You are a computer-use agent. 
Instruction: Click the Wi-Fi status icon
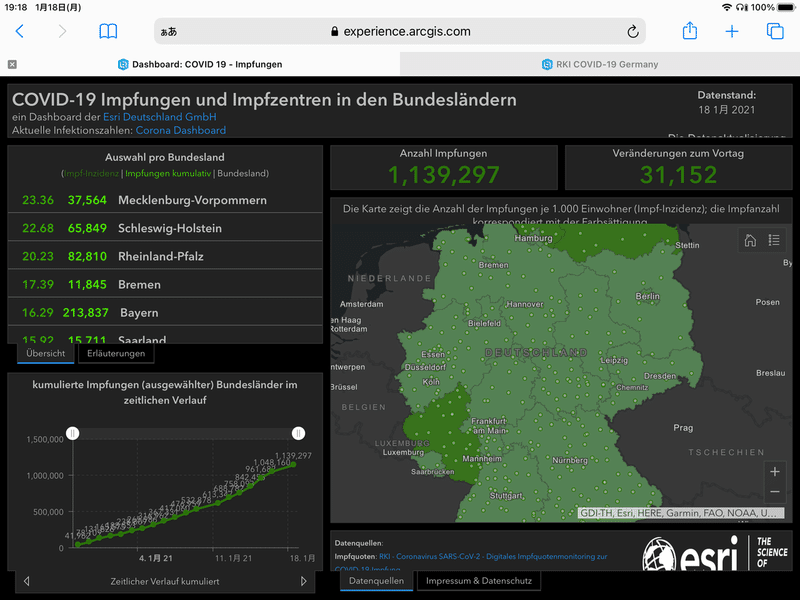[x=727, y=7]
